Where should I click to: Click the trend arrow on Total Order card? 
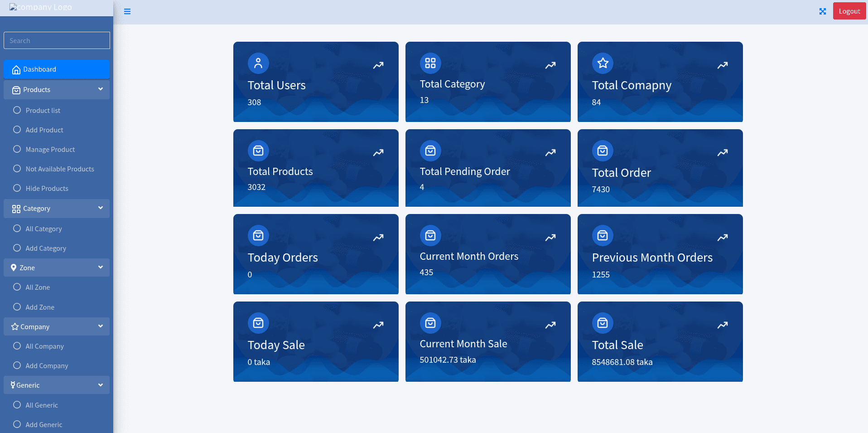pyautogui.click(x=722, y=152)
